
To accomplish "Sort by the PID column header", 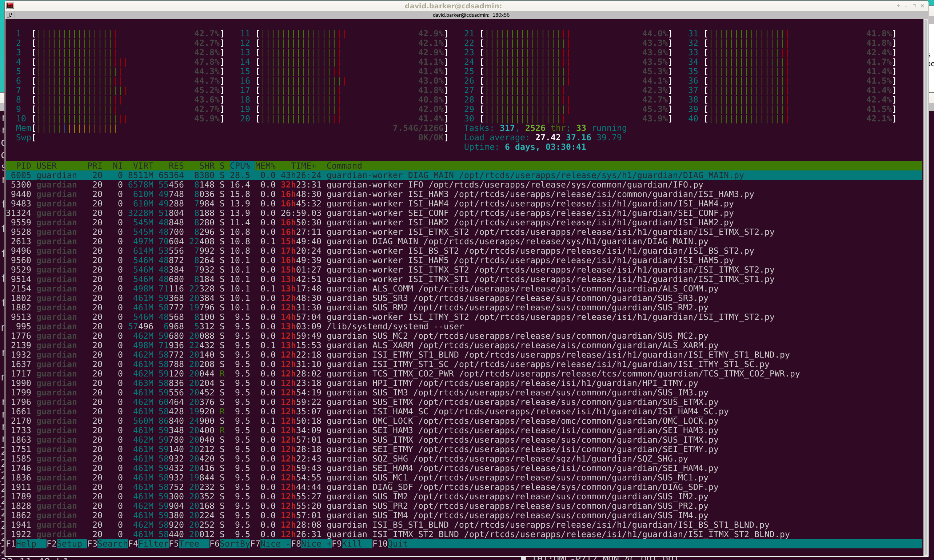I will click(23, 166).
